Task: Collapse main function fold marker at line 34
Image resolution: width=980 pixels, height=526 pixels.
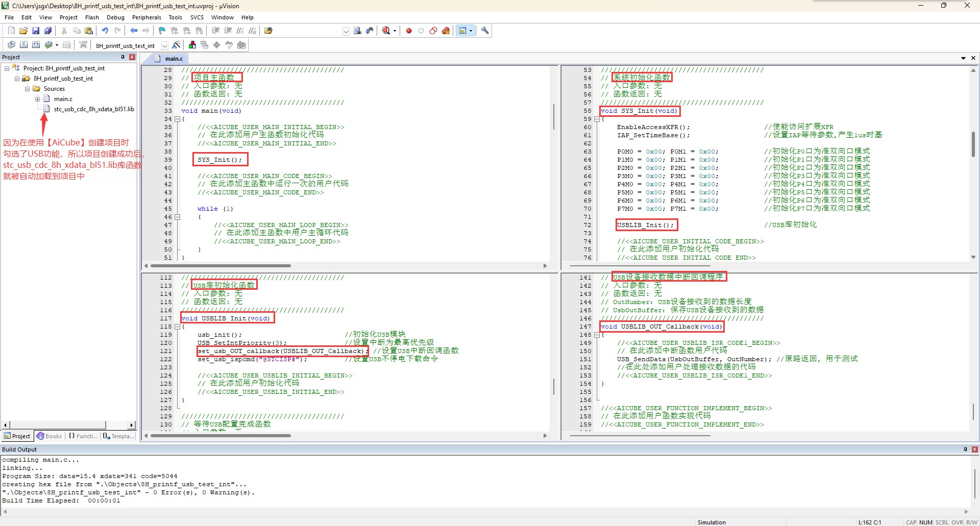Action: 177,119
